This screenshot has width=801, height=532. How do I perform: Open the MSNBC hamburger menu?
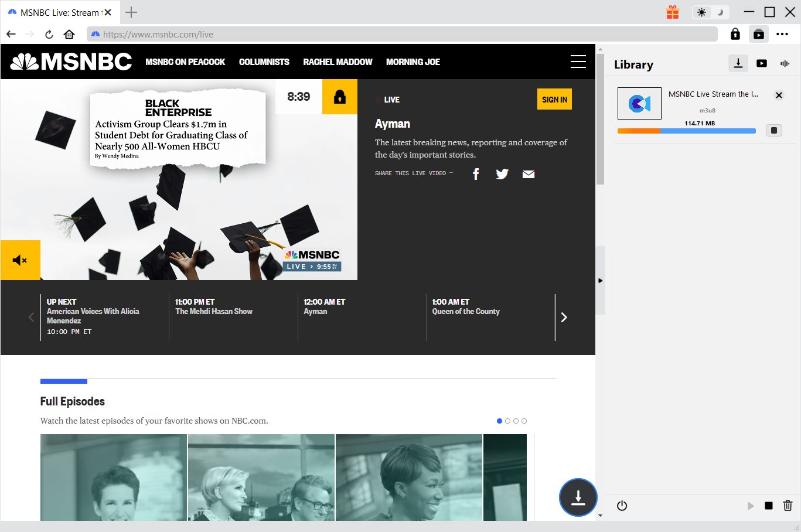pos(578,62)
